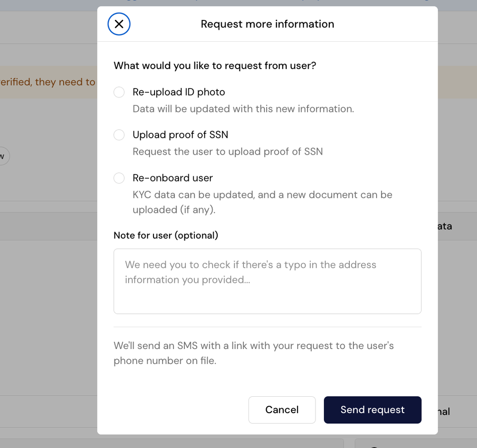The width and height of the screenshot is (477, 448).
Task: Close the Request more information dialog
Action: pyautogui.click(x=119, y=24)
